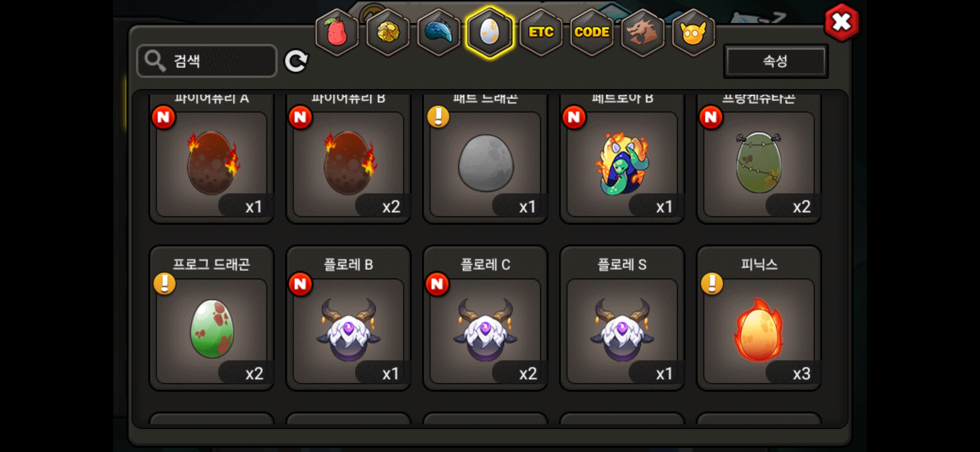Image resolution: width=980 pixels, height=452 pixels.
Task: Select the 플로레 B horned egg
Action: [x=348, y=318]
